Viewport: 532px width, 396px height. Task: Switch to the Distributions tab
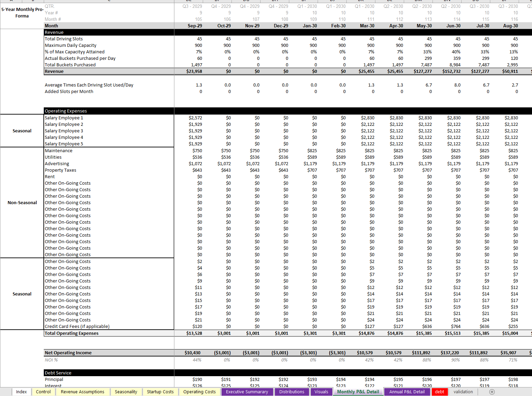point(292,392)
